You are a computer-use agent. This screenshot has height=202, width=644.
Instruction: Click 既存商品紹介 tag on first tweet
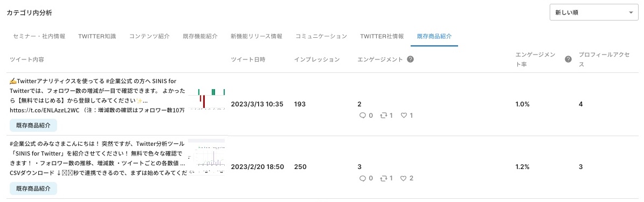click(33, 125)
